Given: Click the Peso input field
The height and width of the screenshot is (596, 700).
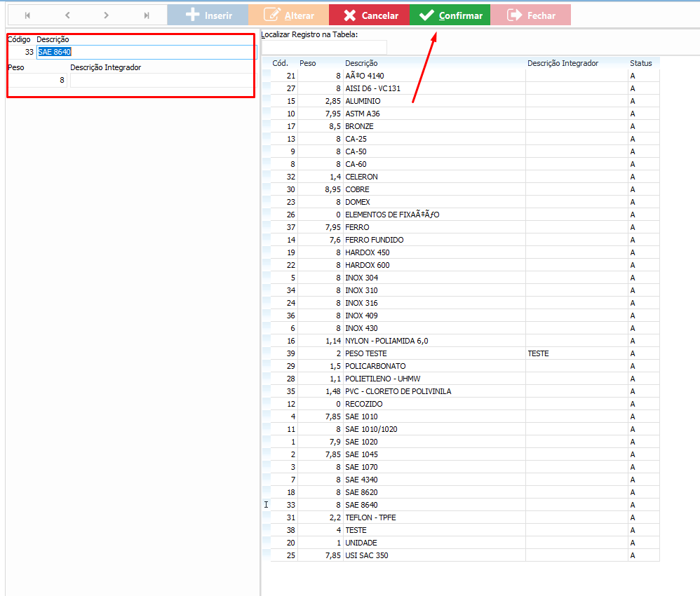Looking at the screenshot, I should (37, 81).
